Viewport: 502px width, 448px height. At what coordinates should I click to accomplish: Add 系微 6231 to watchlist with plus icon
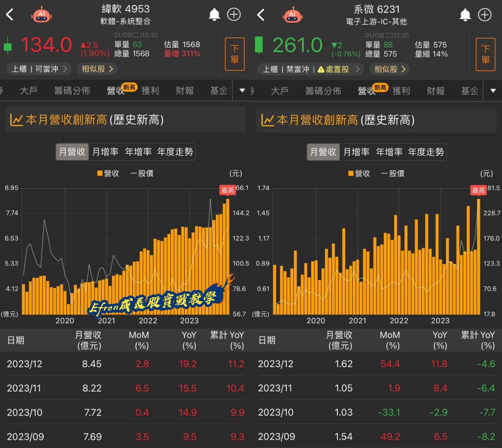pyautogui.click(x=485, y=15)
